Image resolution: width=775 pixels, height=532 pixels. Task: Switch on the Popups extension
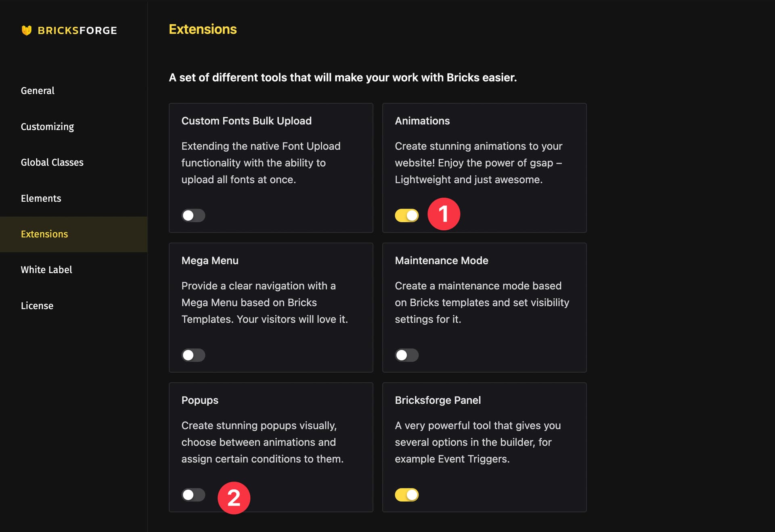193,495
